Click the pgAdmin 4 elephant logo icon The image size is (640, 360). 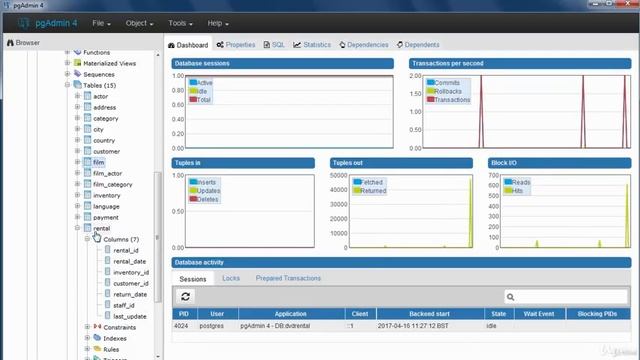pyautogui.click(x=24, y=23)
